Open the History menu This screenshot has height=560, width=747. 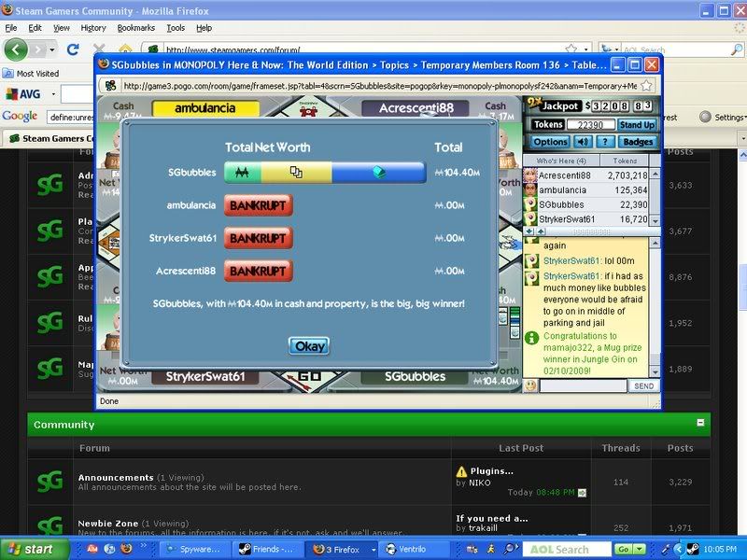click(93, 28)
